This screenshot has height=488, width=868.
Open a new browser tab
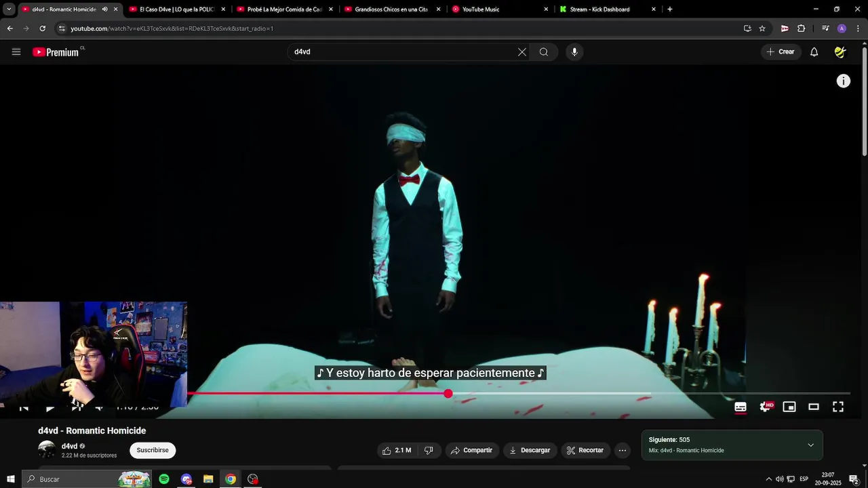click(670, 9)
